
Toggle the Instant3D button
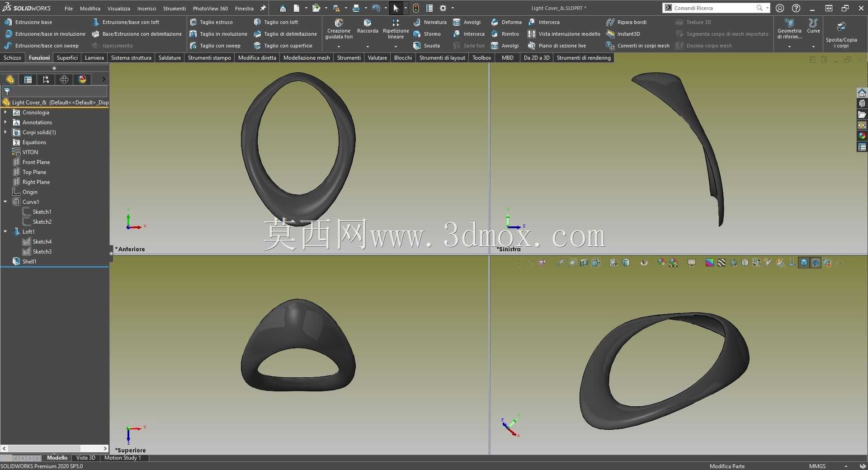pyautogui.click(x=623, y=34)
